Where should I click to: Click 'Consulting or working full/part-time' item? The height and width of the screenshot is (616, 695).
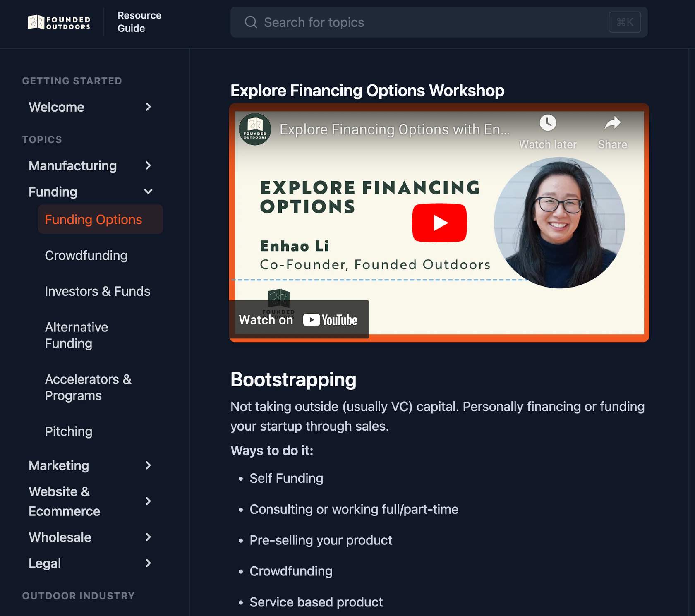click(x=354, y=509)
